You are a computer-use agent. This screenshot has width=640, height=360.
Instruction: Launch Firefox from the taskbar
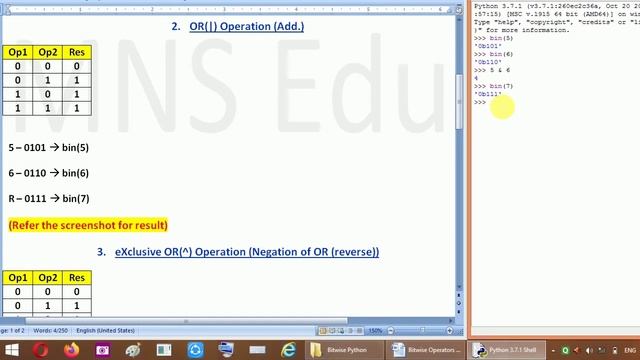tap(71, 350)
